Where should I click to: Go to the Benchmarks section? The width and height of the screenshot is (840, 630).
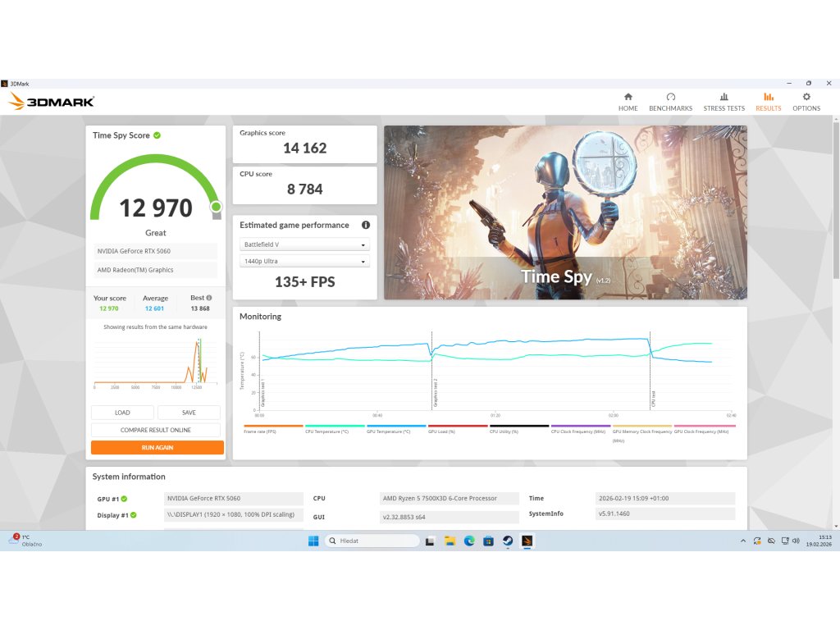670,102
